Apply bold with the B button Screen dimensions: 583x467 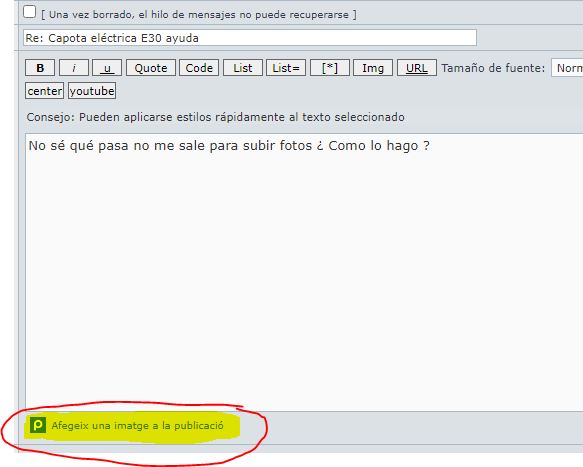coord(40,68)
